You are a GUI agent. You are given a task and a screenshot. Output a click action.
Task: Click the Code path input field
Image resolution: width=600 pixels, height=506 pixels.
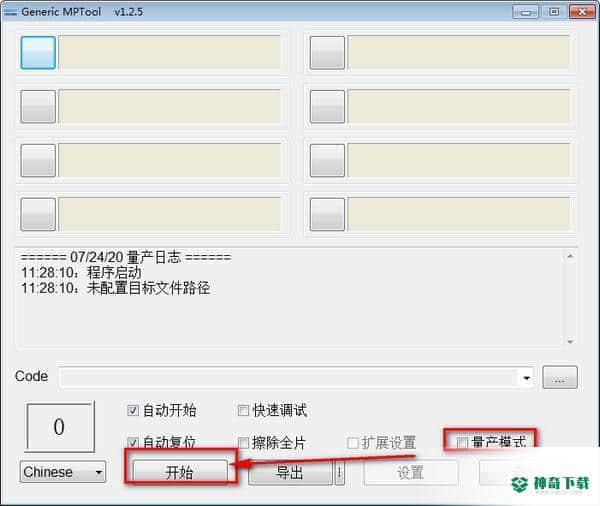289,378
